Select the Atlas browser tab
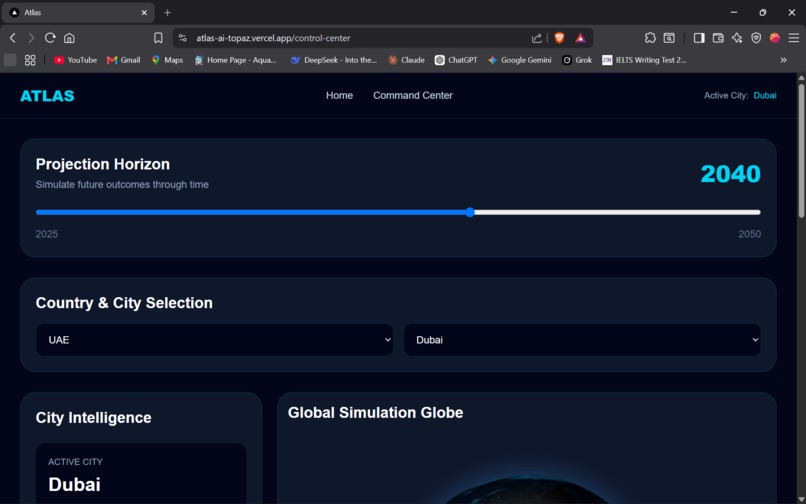Image resolution: width=806 pixels, height=504 pixels. (x=78, y=12)
